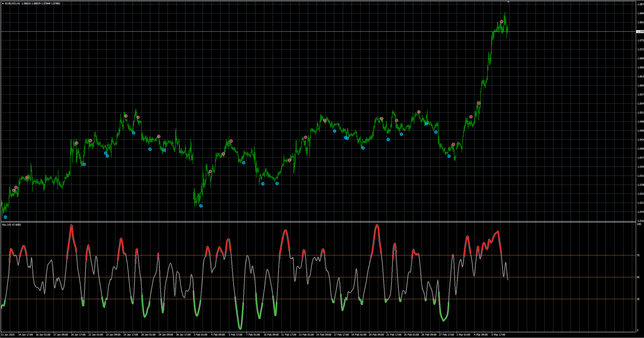Select the highlighted current price label on scale
This screenshot has height=338, width=644.
[x=640, y=31]
